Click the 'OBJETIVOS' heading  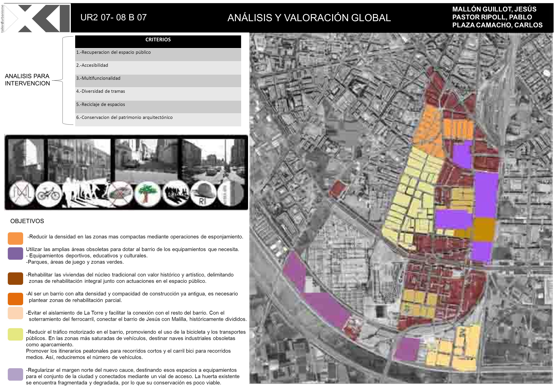(x=27, y=221)
